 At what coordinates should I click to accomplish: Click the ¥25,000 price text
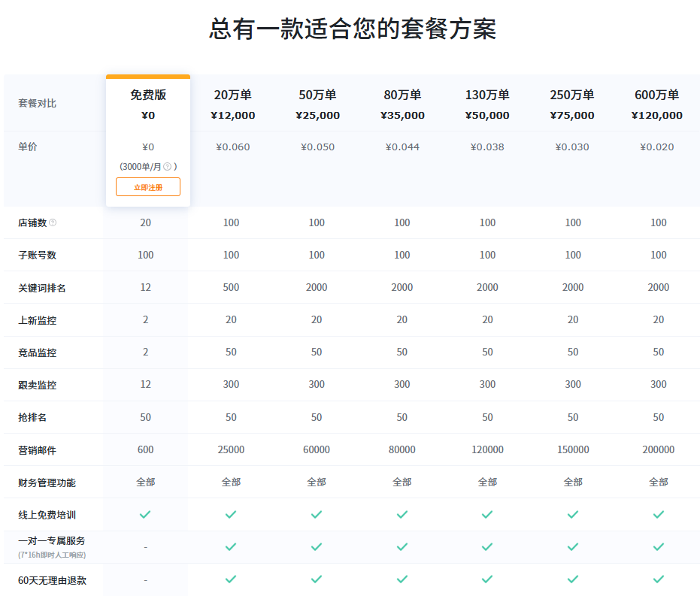click(317, 115)
